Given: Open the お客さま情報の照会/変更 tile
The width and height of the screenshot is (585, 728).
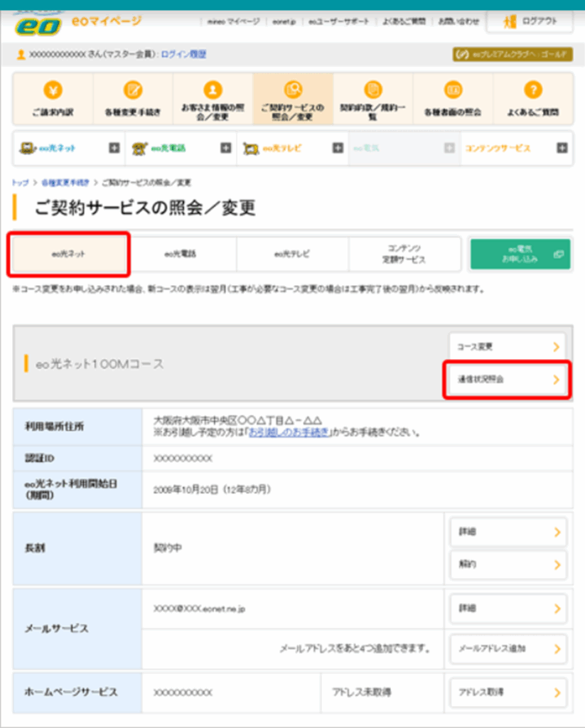Looking at the screenshot, I should click(213, 98).
